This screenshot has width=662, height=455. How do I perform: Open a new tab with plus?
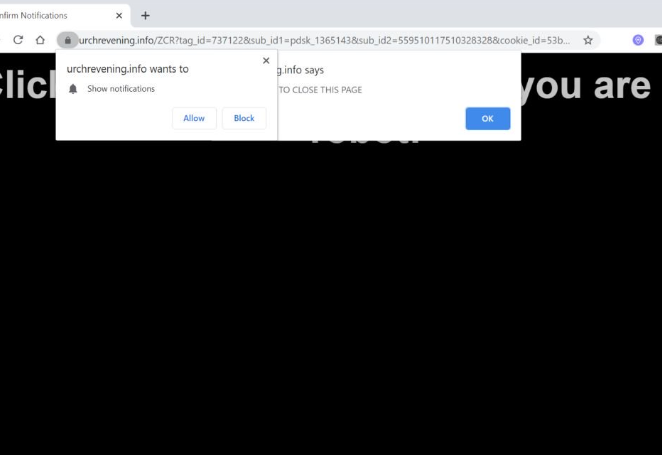145,16
